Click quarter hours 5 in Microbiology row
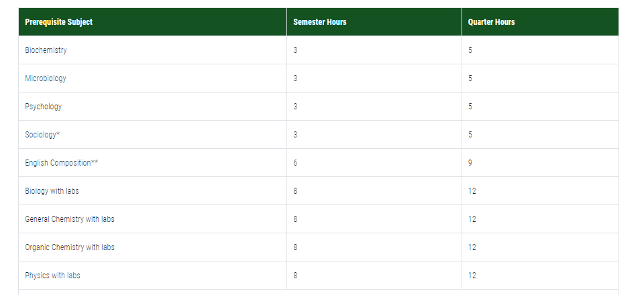The height and width of the screenshot is (295, 644). pyautogui.click(x=470, y=78)
